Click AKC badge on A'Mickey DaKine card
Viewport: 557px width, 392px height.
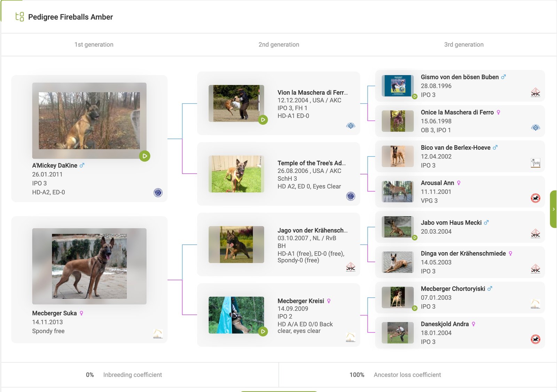pos(158,193)
